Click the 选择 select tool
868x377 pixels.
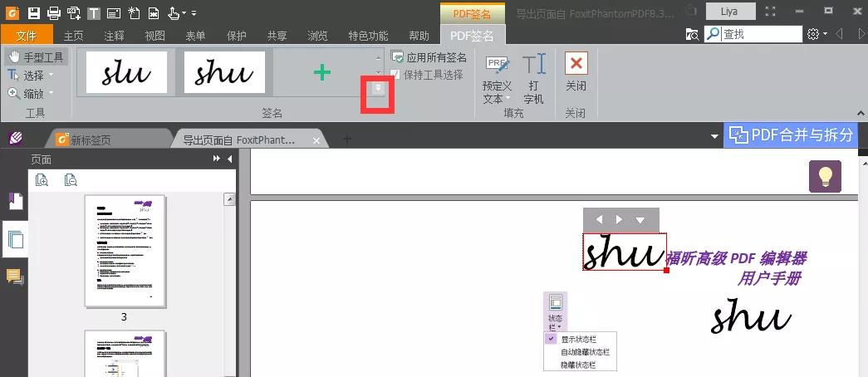point(26,76)
